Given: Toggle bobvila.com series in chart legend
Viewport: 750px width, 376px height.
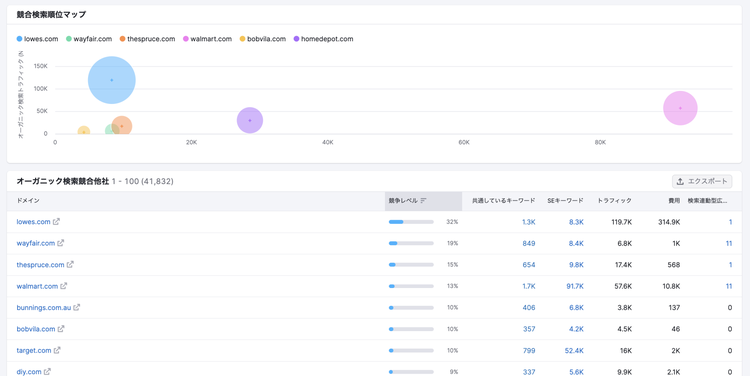Looking at the screenshot, I should click(x=263, y=39).
